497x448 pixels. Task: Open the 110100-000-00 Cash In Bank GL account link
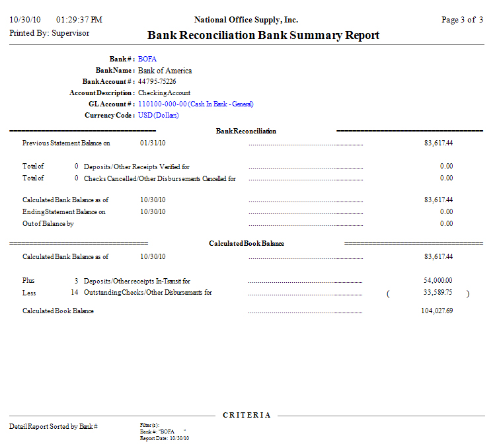click(x=196, y=104)
